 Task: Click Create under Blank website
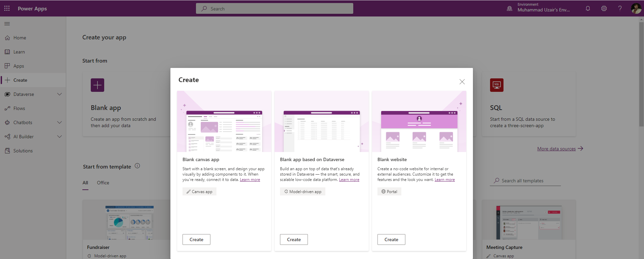[391, 239]
